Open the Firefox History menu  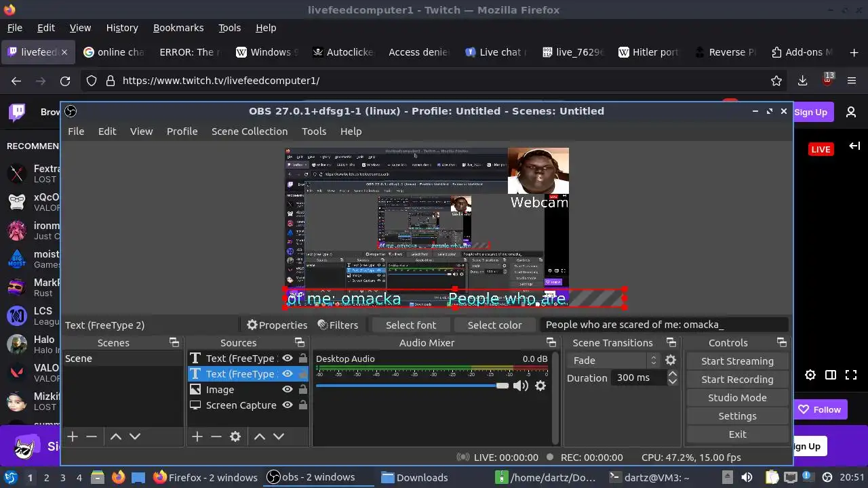122,28
